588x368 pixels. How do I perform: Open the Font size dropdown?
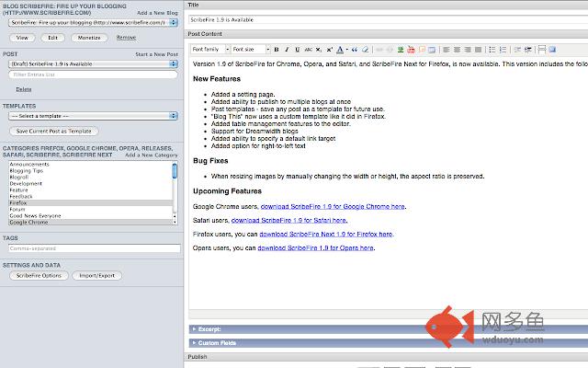coord(250,49)
